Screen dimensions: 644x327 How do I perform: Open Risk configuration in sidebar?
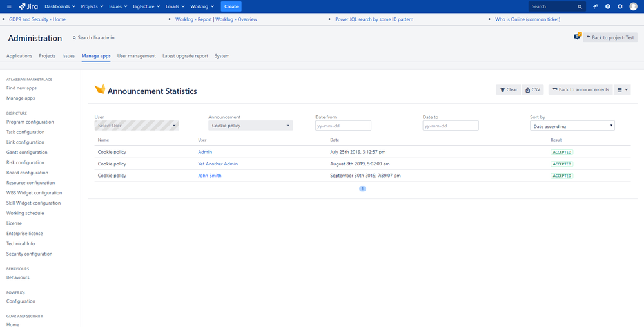pos(25,162)
